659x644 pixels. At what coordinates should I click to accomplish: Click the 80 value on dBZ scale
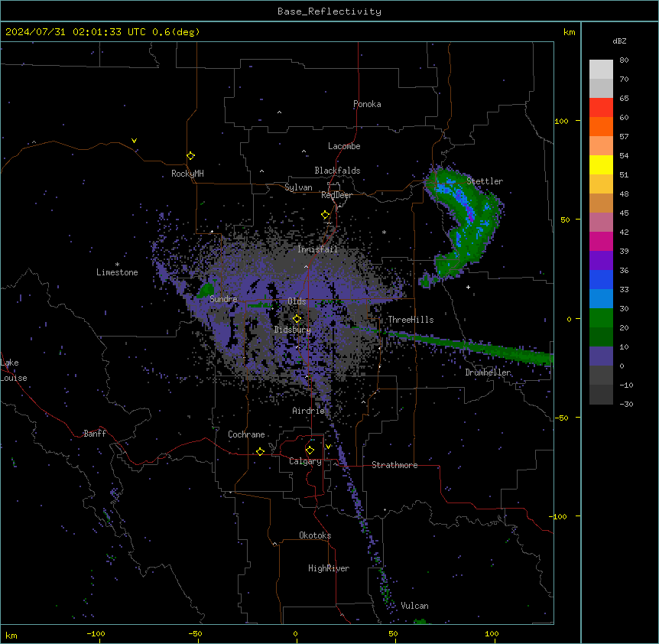(624, 60)
